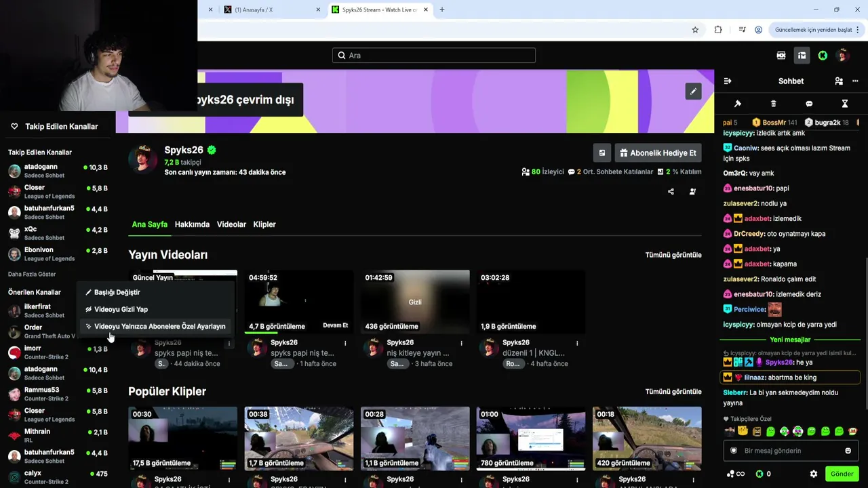Open xQc channel in followed list

(x=58, y=233)
